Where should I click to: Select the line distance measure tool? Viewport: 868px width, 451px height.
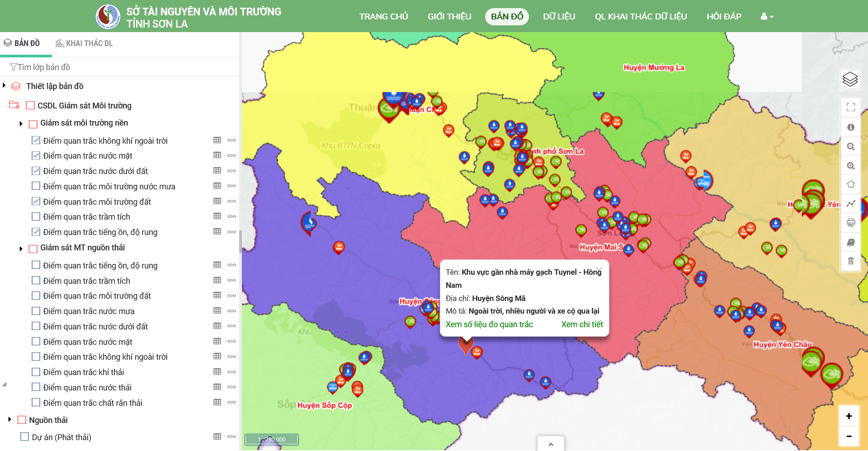tap(850, 203)
